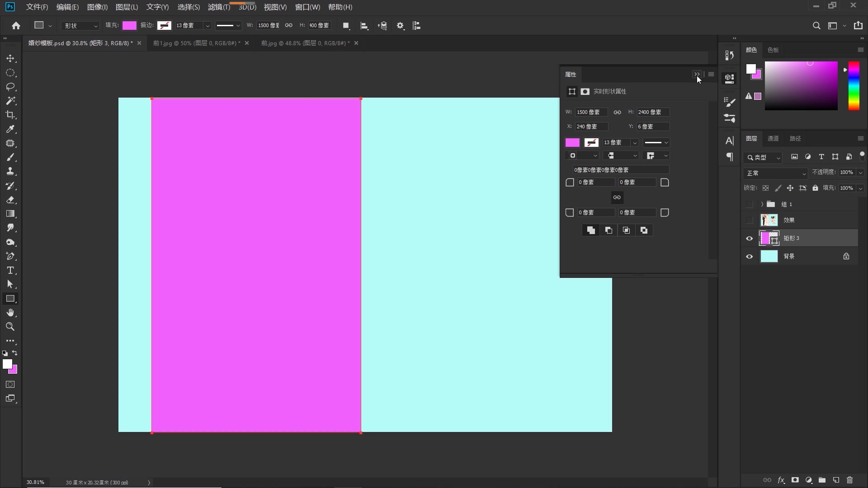
Task: Select the Lasso tool
Action: [10, 87]
